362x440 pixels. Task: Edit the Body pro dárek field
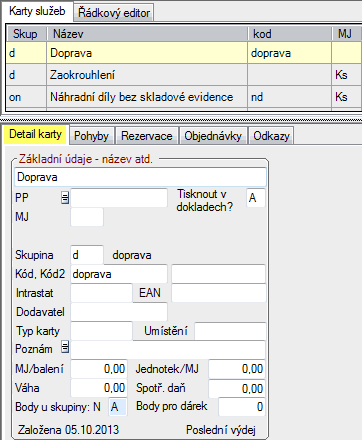tap(242, 407)
